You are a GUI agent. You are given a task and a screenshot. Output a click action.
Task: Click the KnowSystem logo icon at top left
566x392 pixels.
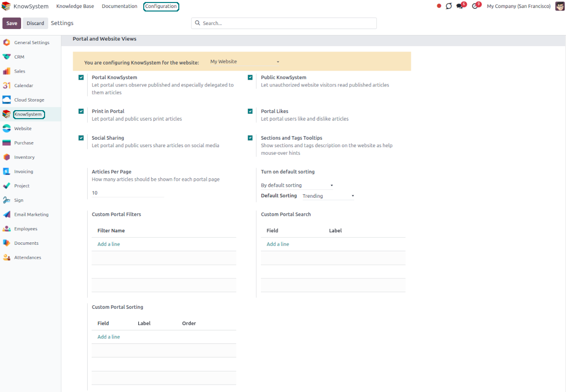(x=6, y=7)
